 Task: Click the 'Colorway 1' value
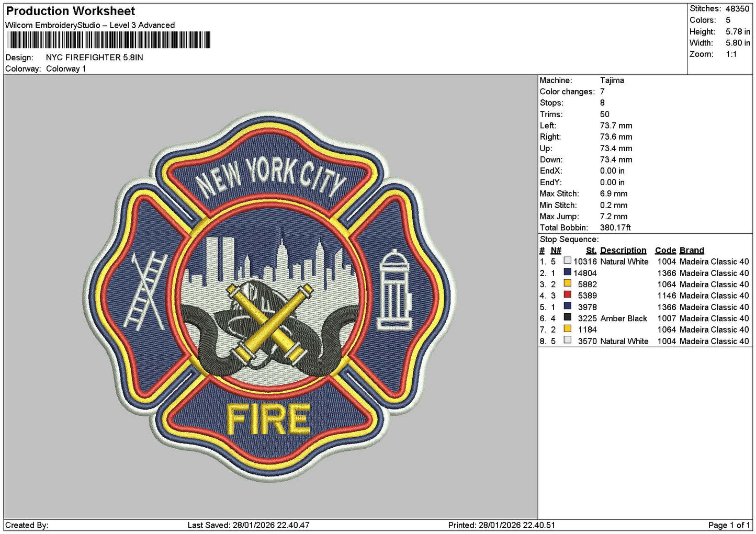point(66,69)
